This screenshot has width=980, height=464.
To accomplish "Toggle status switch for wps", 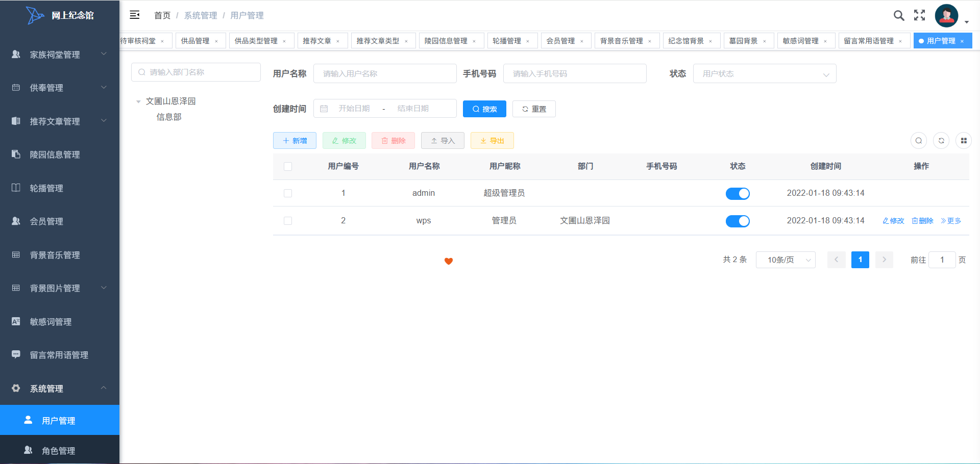I will 738,221.
